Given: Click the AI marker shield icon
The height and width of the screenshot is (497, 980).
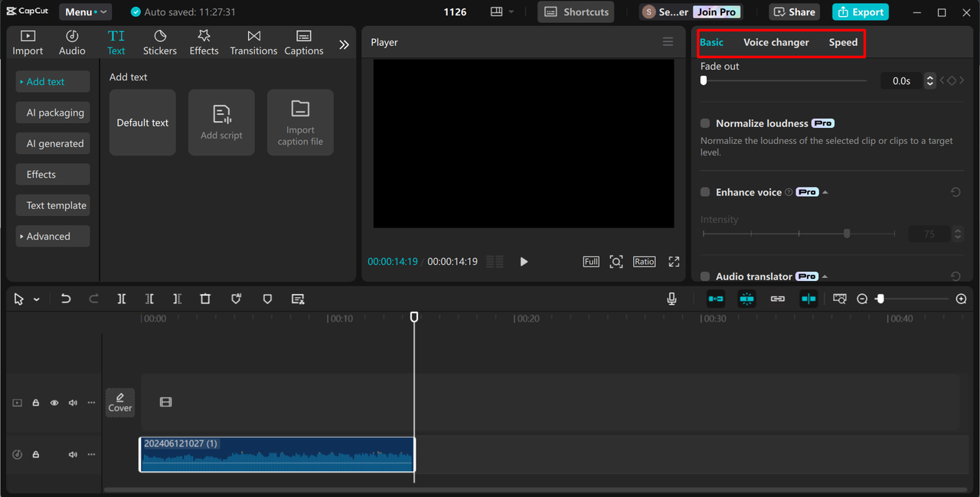Looking at the screenshot, I should point(237,299).
